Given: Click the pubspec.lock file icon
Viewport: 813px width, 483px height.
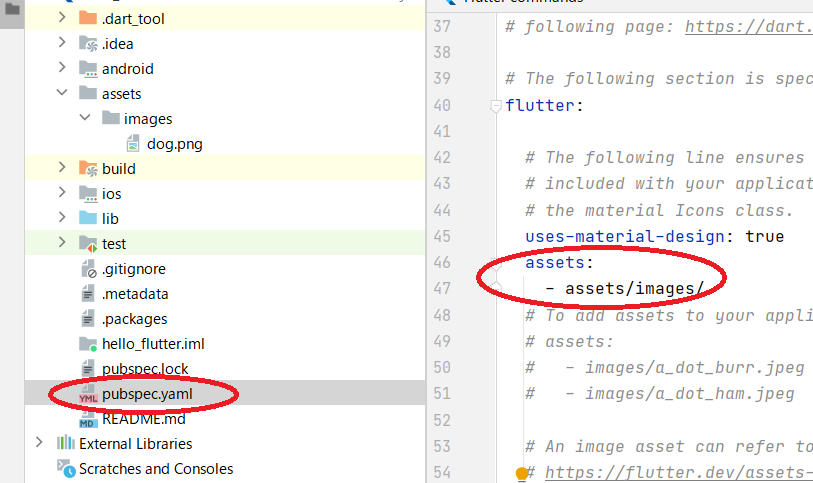Looking at the screenshot, I should coord(88,368).
